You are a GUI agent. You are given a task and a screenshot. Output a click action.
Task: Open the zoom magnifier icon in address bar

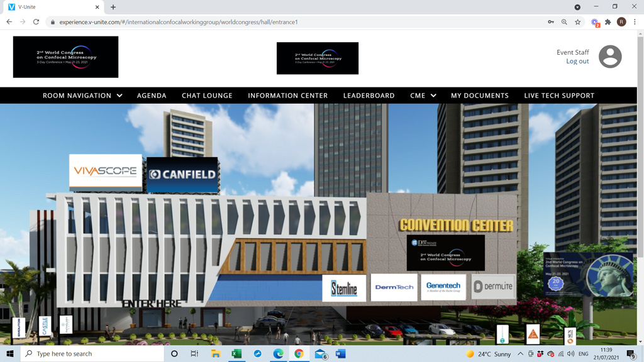point(564,22)
